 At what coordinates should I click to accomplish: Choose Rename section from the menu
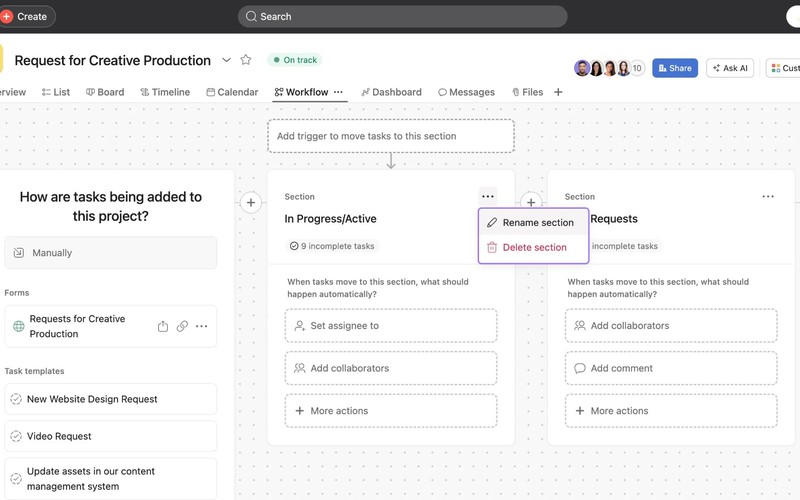[x=533, y=222]
